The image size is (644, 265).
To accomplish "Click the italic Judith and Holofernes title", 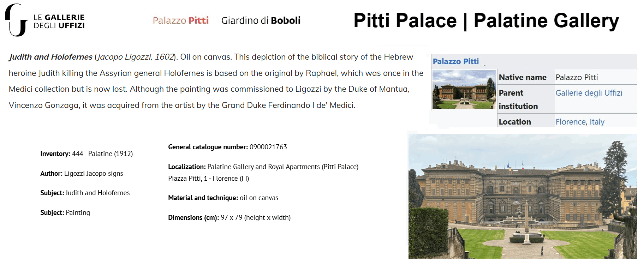I will tap(51, 57).
